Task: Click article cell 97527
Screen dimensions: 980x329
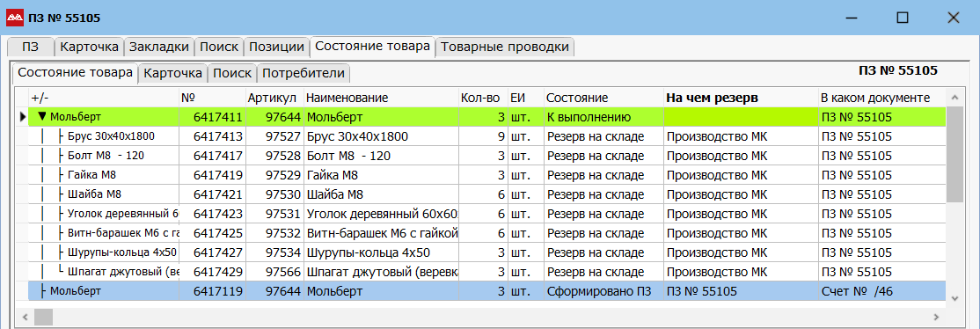Action: tap(274, 136)
